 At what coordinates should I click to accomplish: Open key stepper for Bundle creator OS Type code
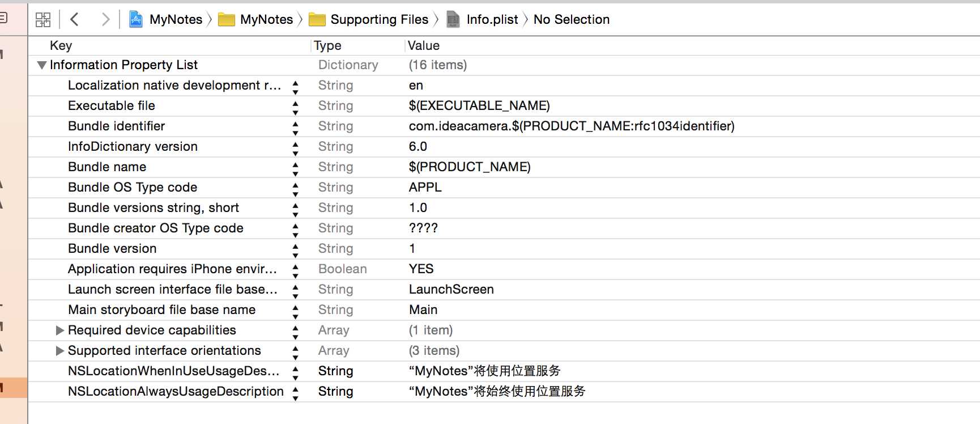click(295, 230)
